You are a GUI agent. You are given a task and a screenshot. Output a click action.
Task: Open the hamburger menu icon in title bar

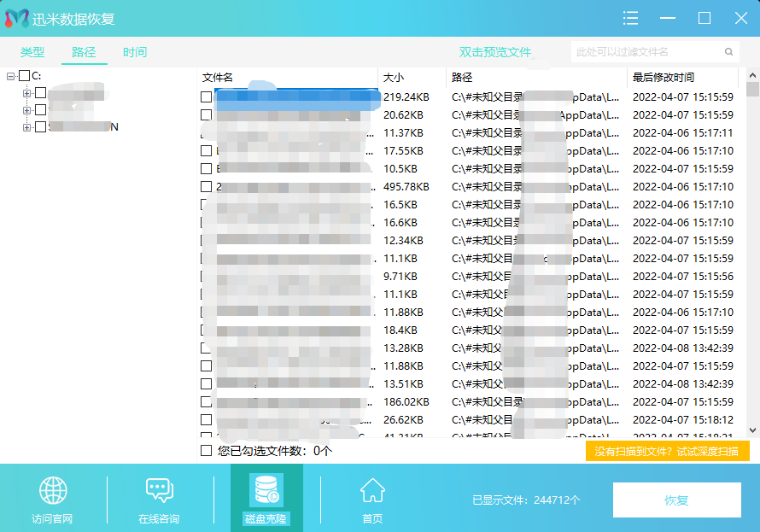[631, 18]
